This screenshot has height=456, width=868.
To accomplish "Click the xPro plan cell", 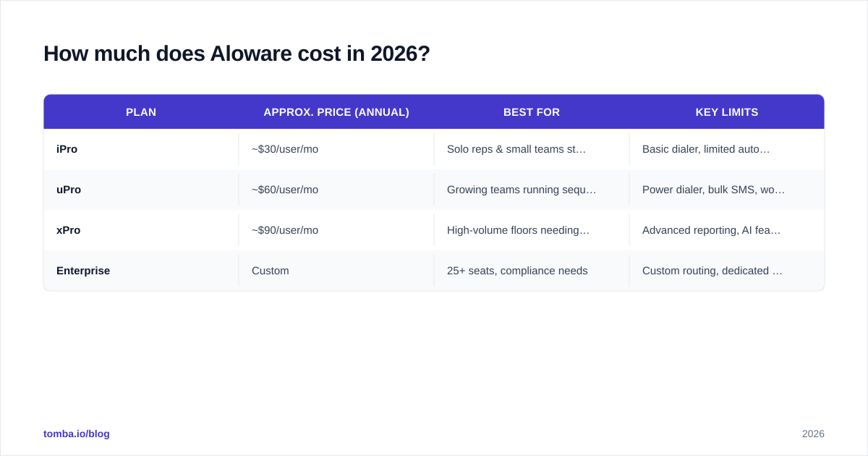I will tap(141, 230).
